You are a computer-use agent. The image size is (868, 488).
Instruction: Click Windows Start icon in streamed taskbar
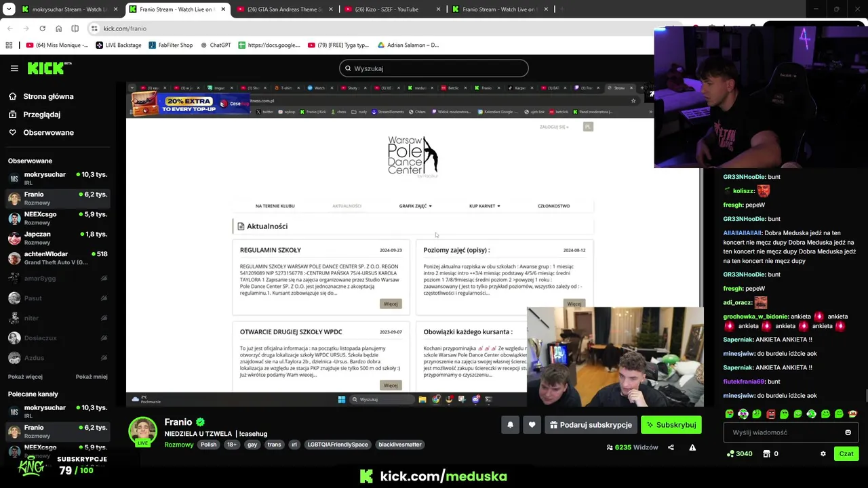tap(342, 399)
